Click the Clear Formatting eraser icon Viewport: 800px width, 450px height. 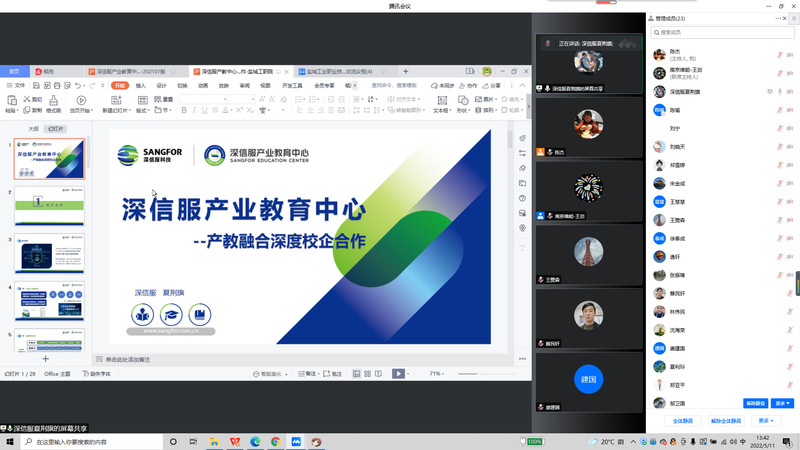[x=284, y=99]
